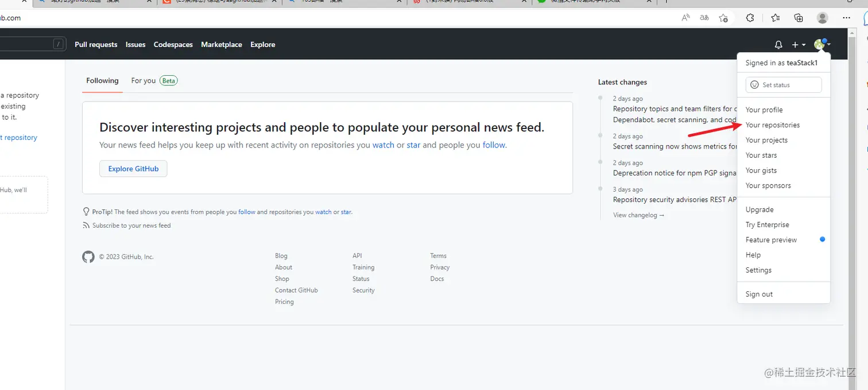Open Contact GitHub footer link
Screen dimensions: 868x390
(296, 290)
